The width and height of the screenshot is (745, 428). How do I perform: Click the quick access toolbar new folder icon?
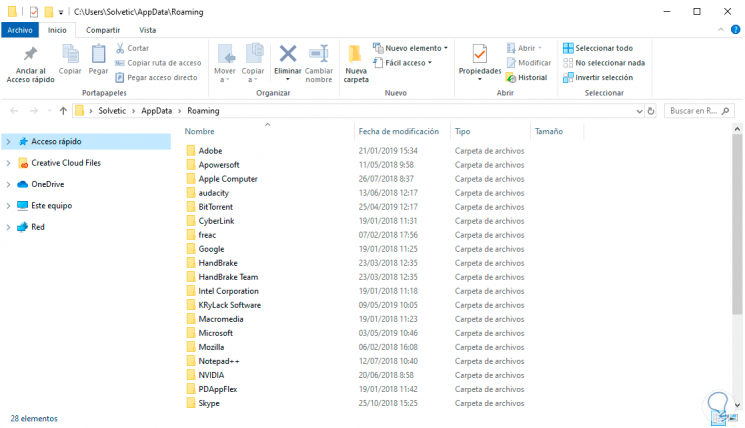click(48, 12)
